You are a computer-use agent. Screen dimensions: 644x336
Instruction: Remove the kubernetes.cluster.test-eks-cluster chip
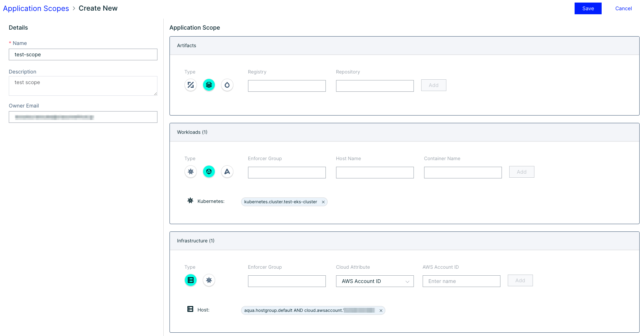pos(323,201)
